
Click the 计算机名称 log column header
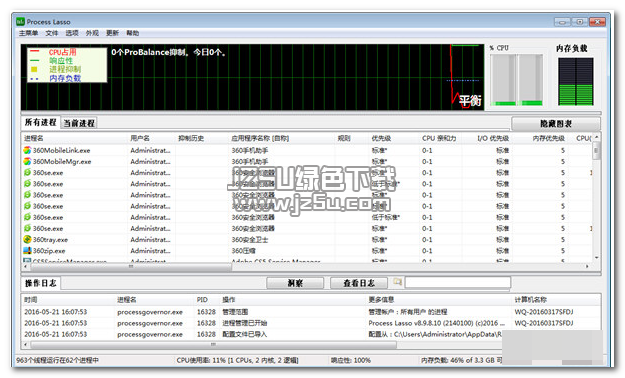[531, 300]
